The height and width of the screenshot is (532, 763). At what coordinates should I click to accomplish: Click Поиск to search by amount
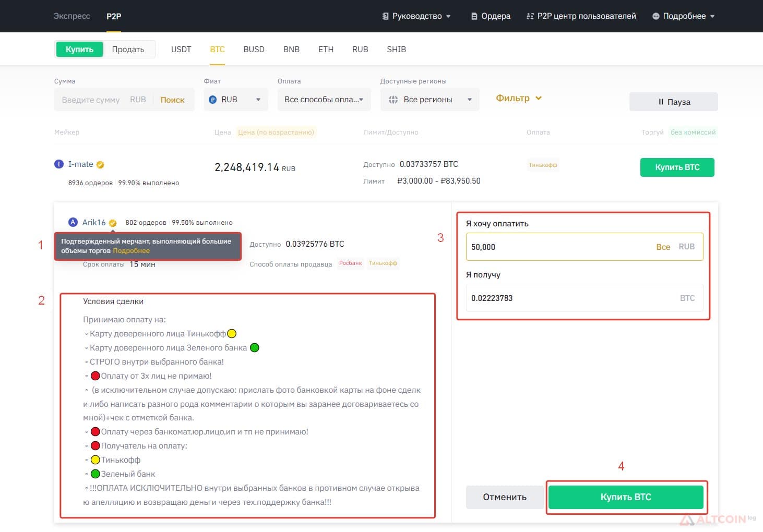click(173, 100)
